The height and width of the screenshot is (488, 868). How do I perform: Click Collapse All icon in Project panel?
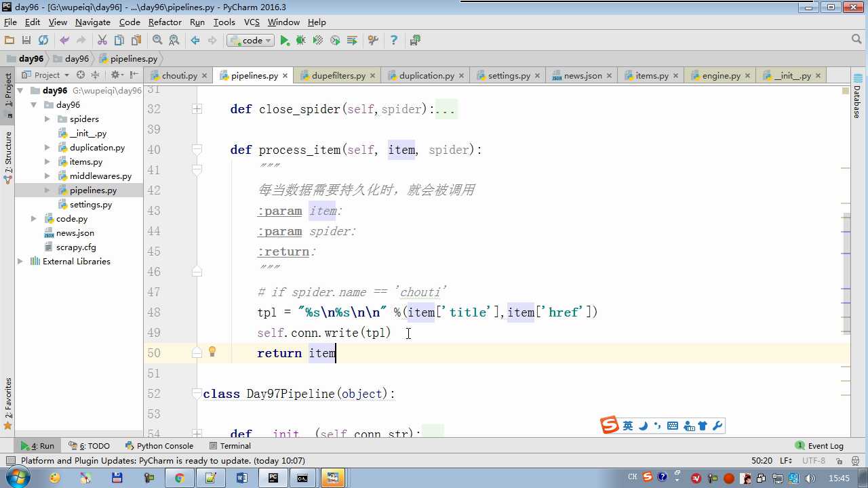[x=95, y=75]
